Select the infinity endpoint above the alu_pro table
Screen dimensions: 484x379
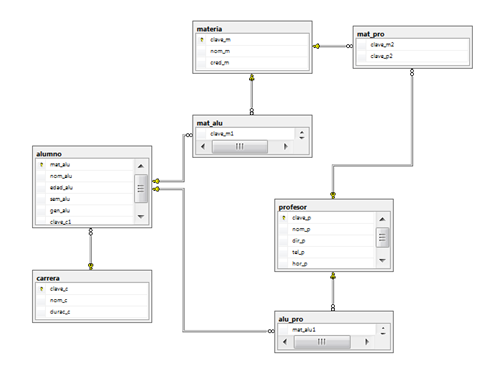[x=333, y=308]
